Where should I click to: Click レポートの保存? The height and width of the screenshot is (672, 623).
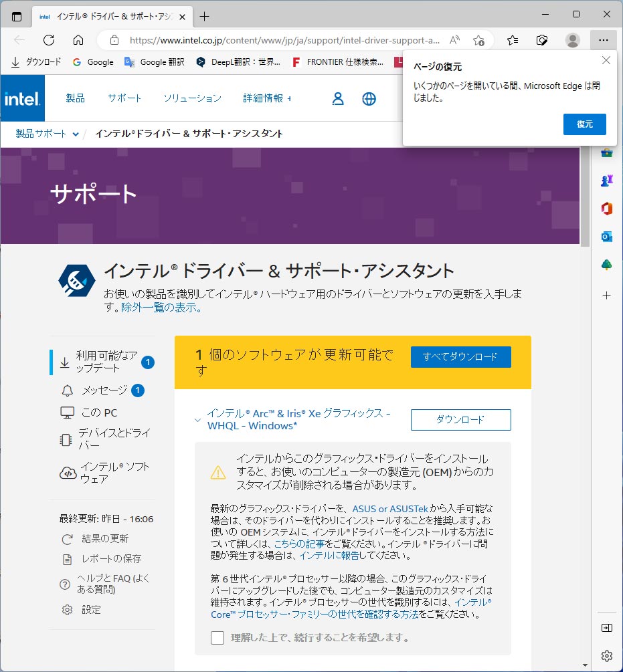pyautogui.click(x=102, y=559)
